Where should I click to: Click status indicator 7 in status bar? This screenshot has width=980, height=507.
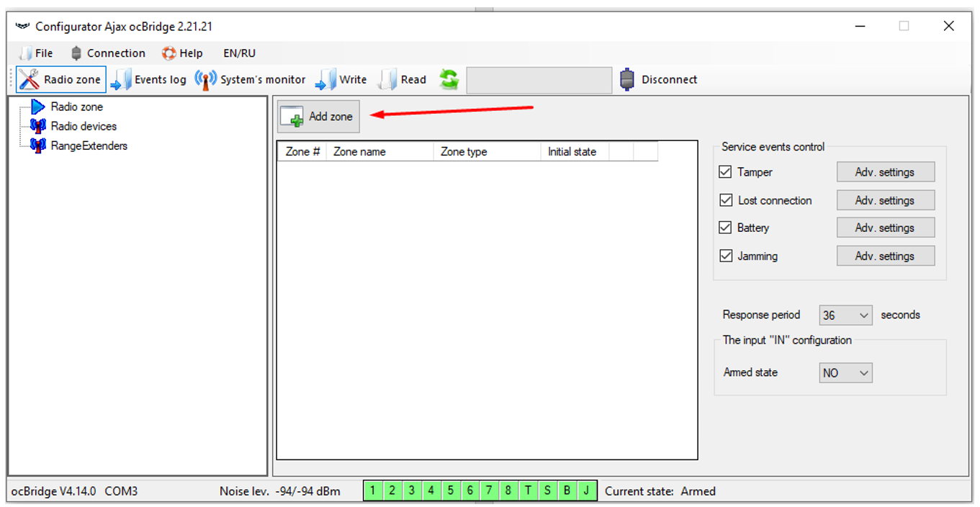[x=490, y=491]
